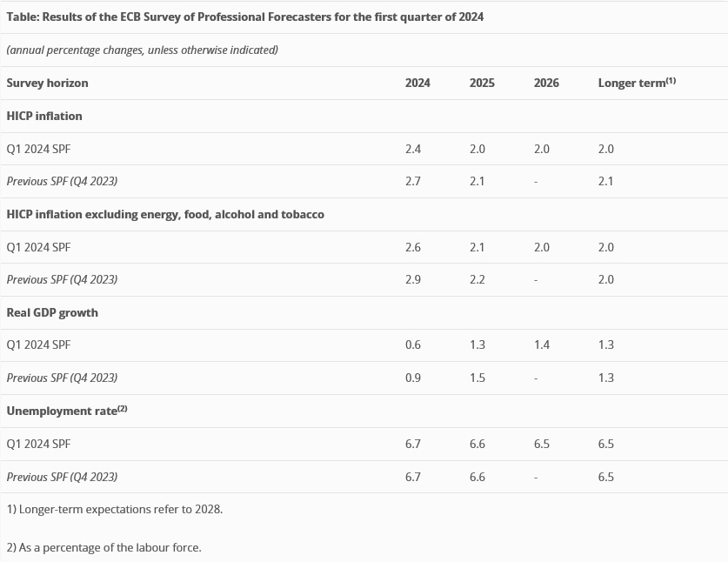
Task: Click footnote 1 about longer-term expectations 2028
Action: tap(115, 509)
